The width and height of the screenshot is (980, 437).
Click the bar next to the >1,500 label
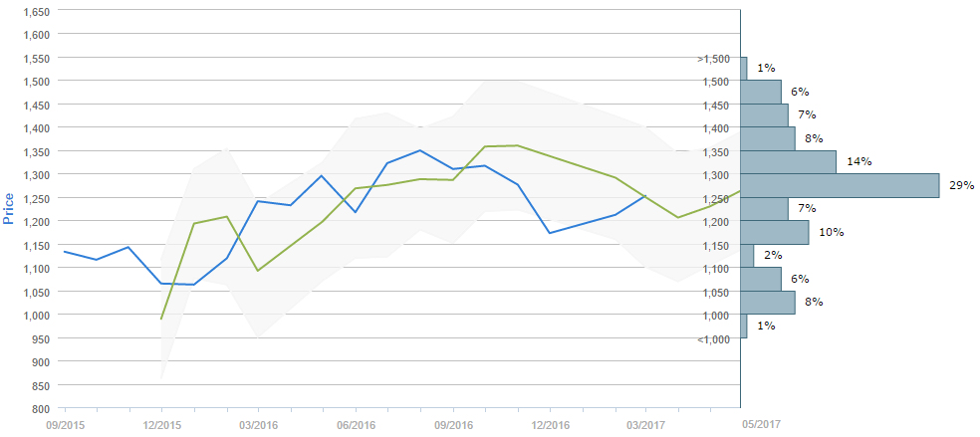[744, 68]
